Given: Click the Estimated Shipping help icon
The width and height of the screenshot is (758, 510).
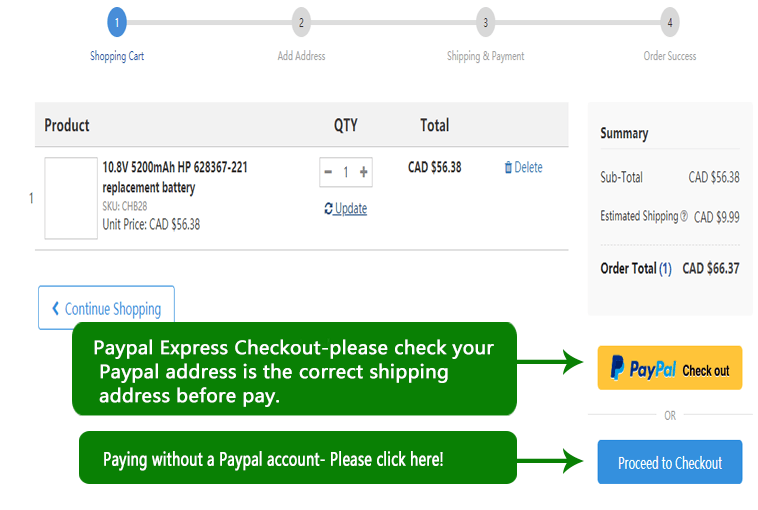Looking at the screenshot, I should coord(684,216).
